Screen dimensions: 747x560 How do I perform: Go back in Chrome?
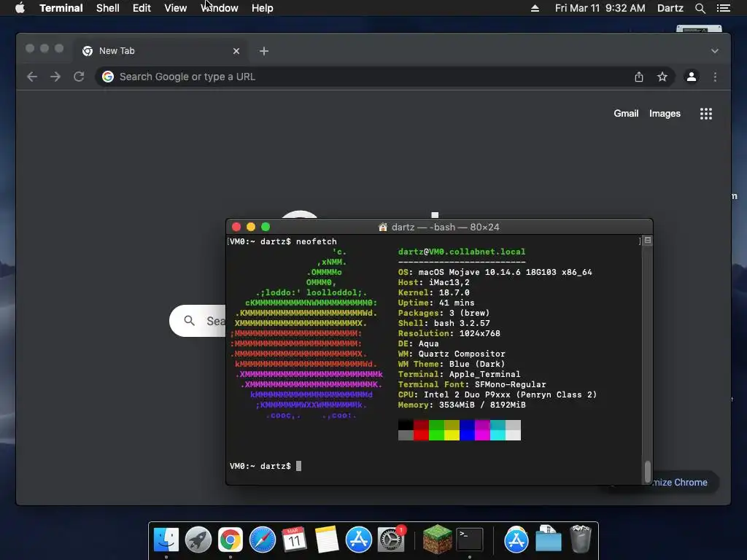[x=32, y=77]
